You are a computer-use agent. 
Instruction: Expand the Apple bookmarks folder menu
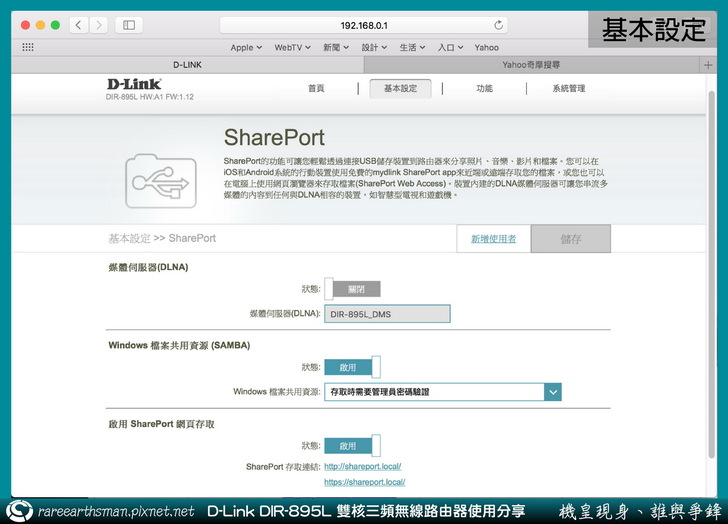pyautogui.click(x=246, y=47)
